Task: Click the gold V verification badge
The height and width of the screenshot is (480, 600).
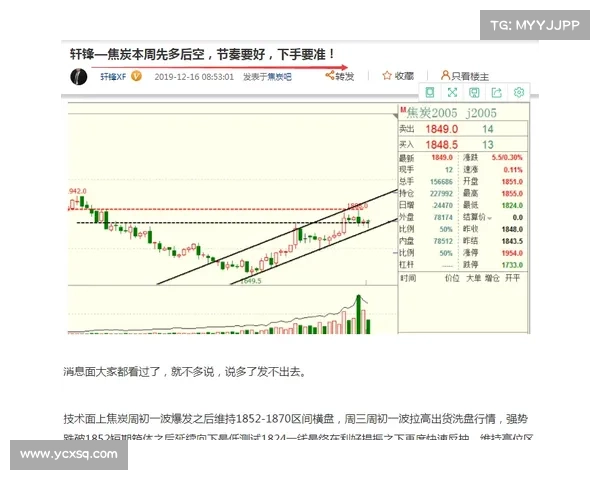Action: (137, 76)
